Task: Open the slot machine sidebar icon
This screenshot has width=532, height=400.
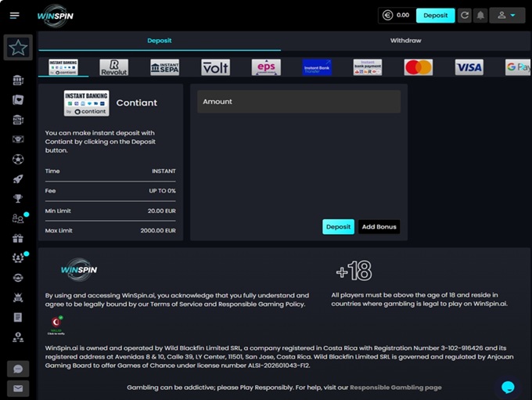Action: (x=18, y=120)
